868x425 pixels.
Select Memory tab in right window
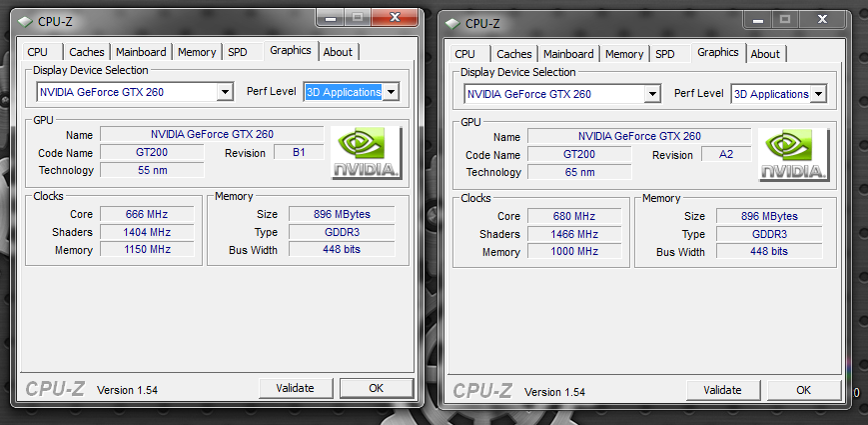(x=624, y=54)
